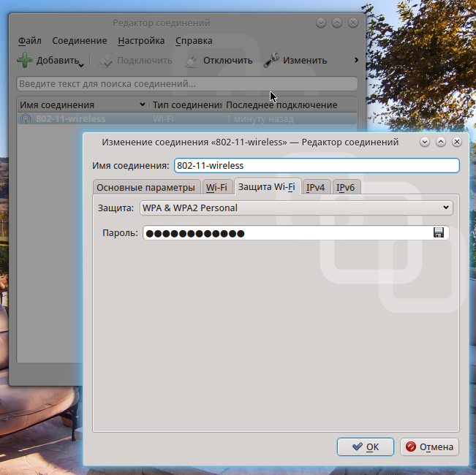Click the Изменить wrench toolbar button
Screen dimensions: 476x475
(x=295, y=61)
